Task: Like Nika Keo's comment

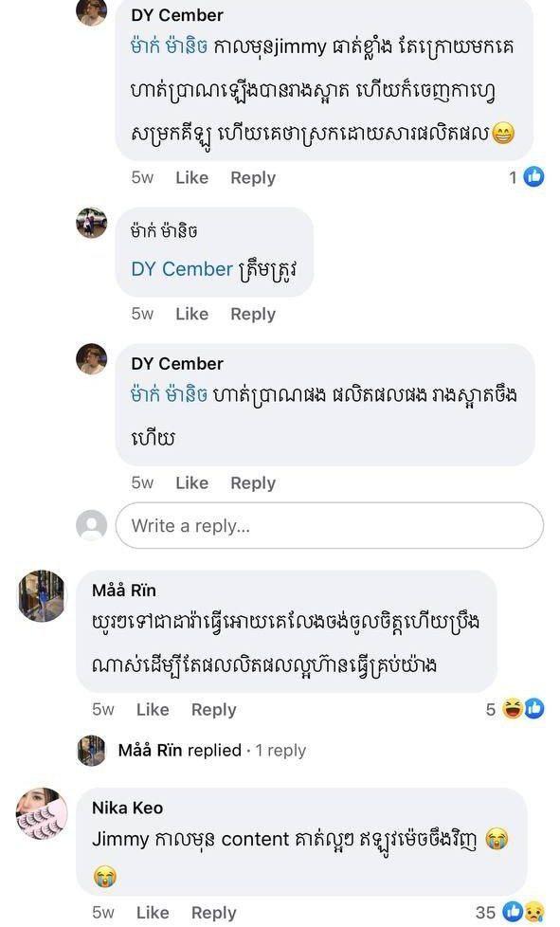Action: (153, 912)
